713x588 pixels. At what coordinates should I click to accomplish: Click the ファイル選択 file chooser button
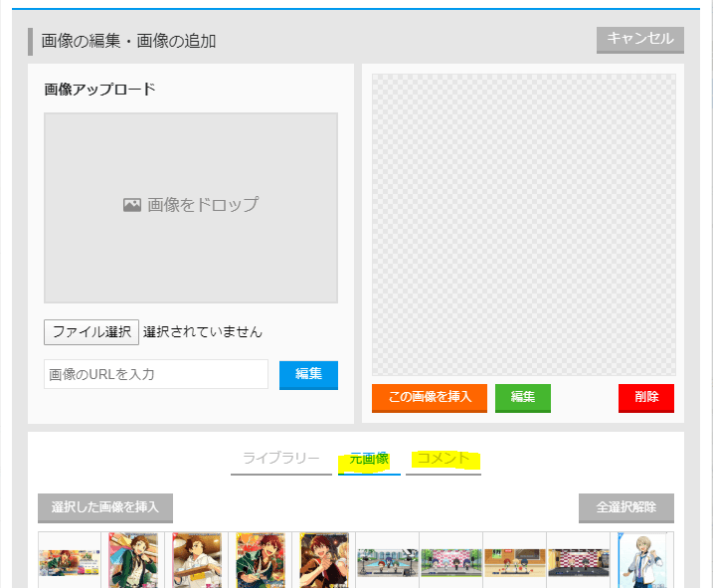[x=90, y=331]
